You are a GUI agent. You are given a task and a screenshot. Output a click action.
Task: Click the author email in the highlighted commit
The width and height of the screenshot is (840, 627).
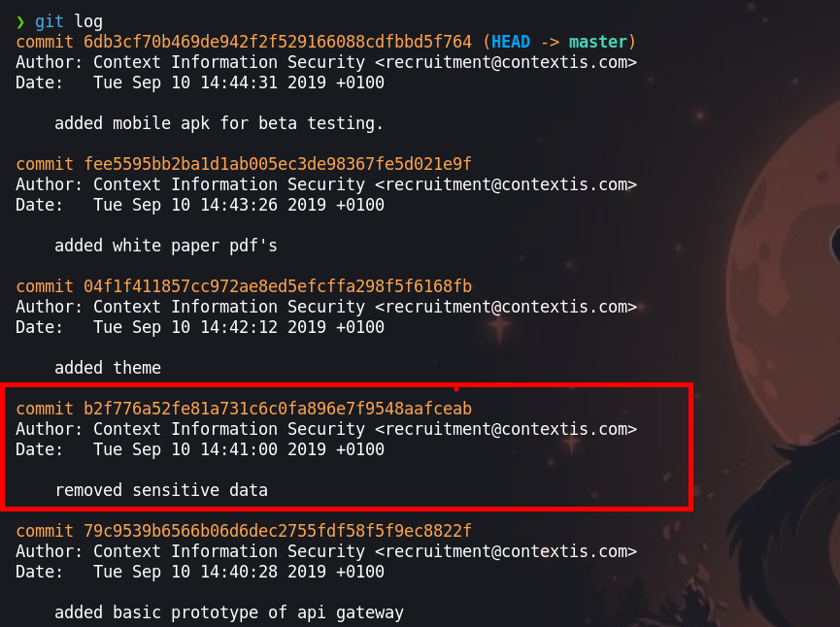[x=506, y=429]
